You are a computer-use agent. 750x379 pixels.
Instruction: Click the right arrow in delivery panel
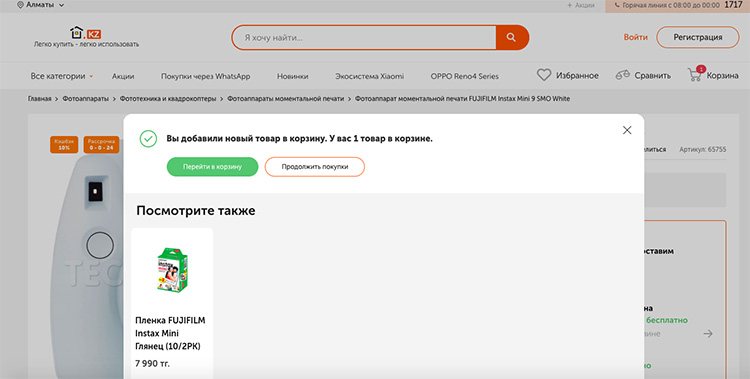point(708,334)
